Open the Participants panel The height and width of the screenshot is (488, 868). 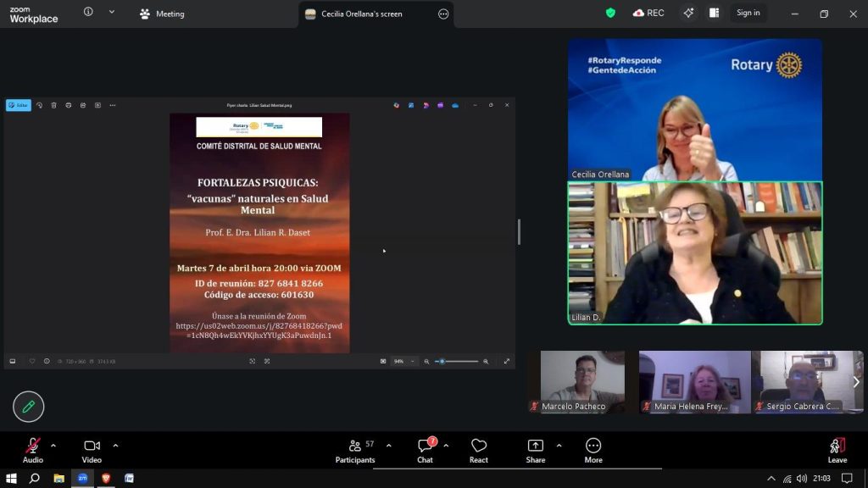(x=355, y=450)
